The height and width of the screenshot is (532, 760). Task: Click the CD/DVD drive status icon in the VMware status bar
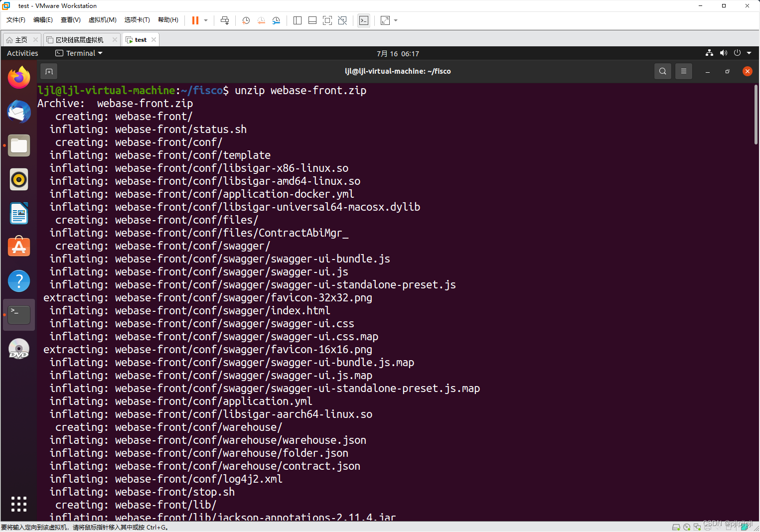click(x=687, y=527)
